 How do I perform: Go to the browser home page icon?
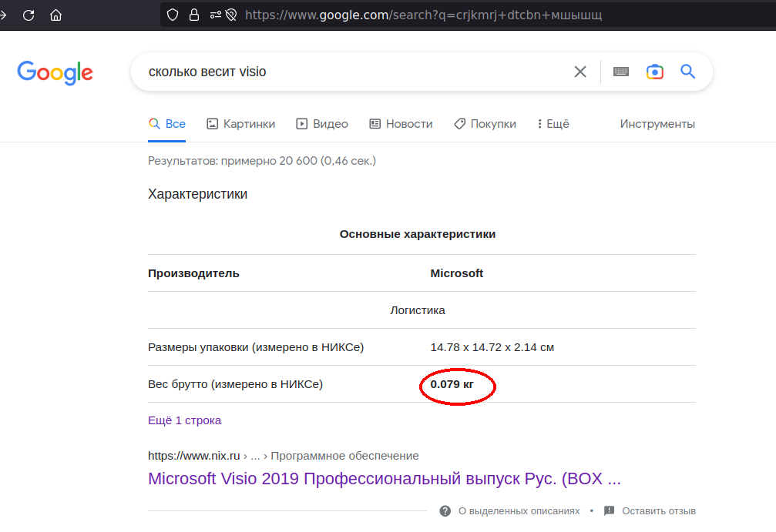[56, 15]
